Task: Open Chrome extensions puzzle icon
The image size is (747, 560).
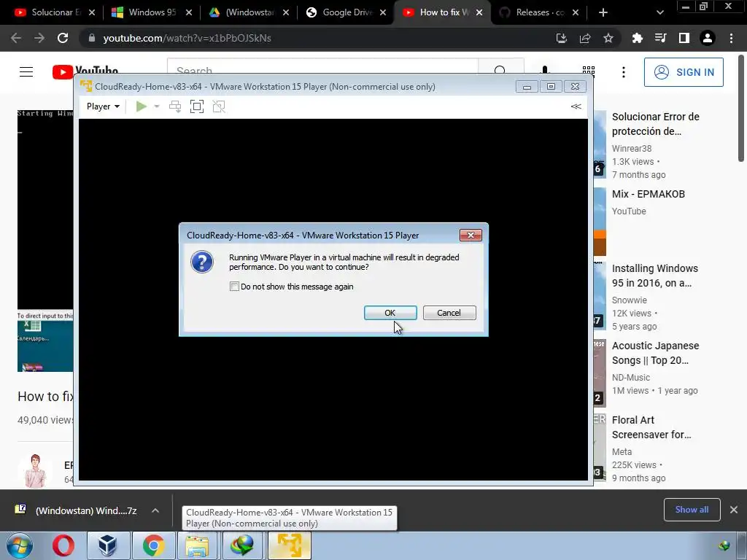Action: pos(637,38)
